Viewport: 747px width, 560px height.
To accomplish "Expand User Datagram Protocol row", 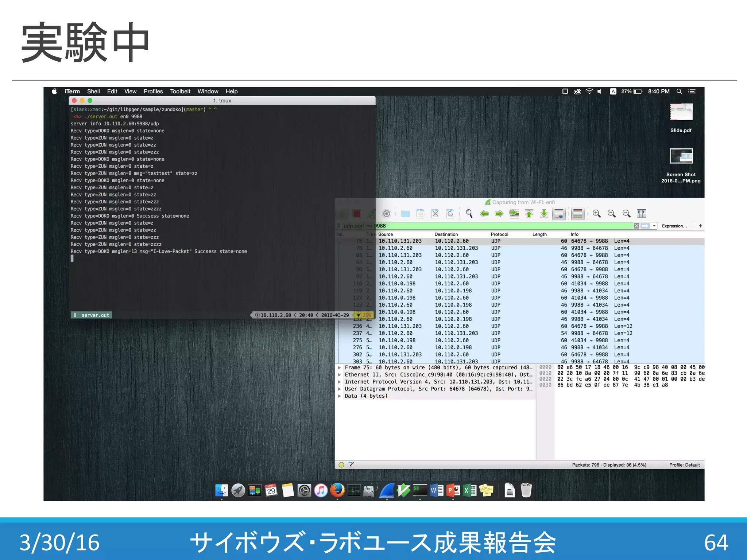I will (x=340, y=389).
